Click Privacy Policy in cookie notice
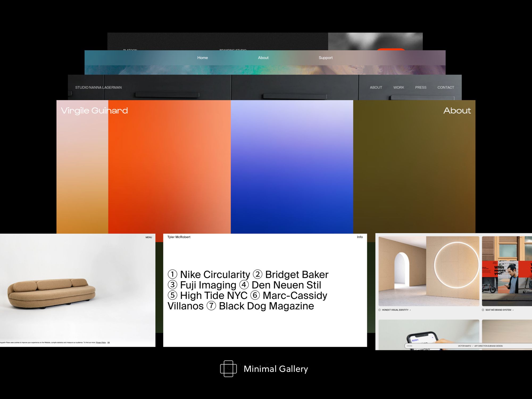Image resolution: width=532 pixels, height=399 pixels. (x=101, y=343)
